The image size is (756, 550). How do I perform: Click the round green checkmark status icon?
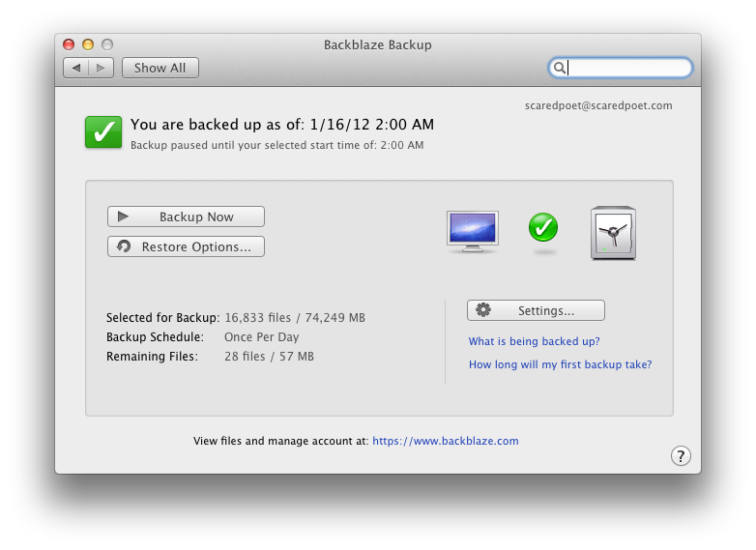(x=543, y=227)
